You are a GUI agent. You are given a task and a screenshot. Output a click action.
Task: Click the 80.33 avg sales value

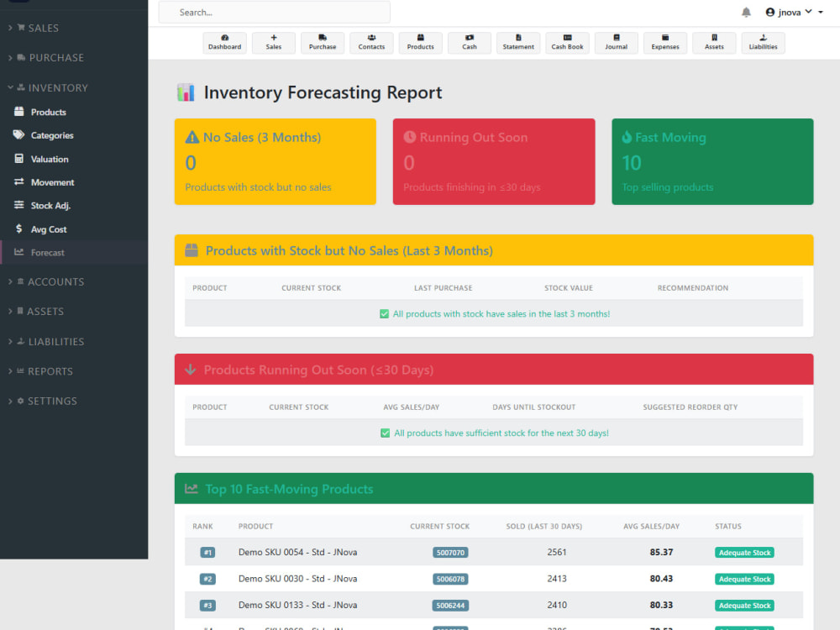(661, 605)
